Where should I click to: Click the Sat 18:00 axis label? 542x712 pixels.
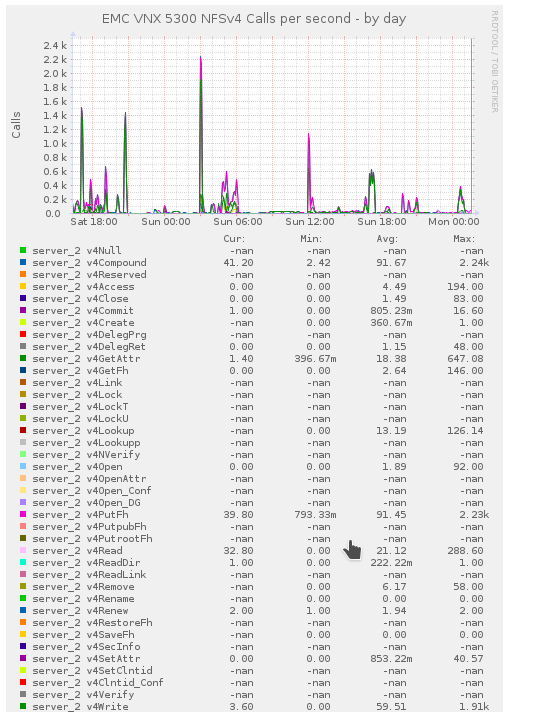click(94, 222)
